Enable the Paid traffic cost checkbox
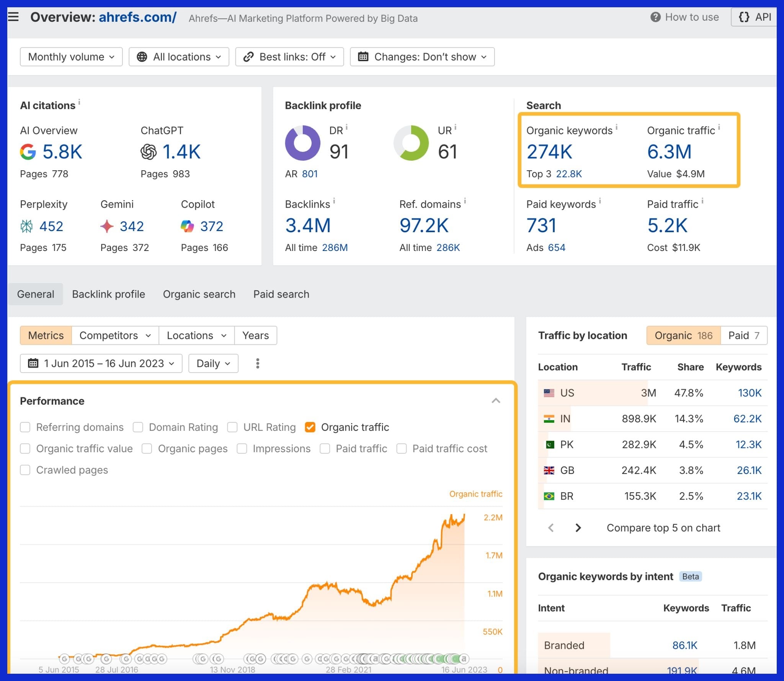Screen dimensions: 784x681 click(x=402, y=449)
